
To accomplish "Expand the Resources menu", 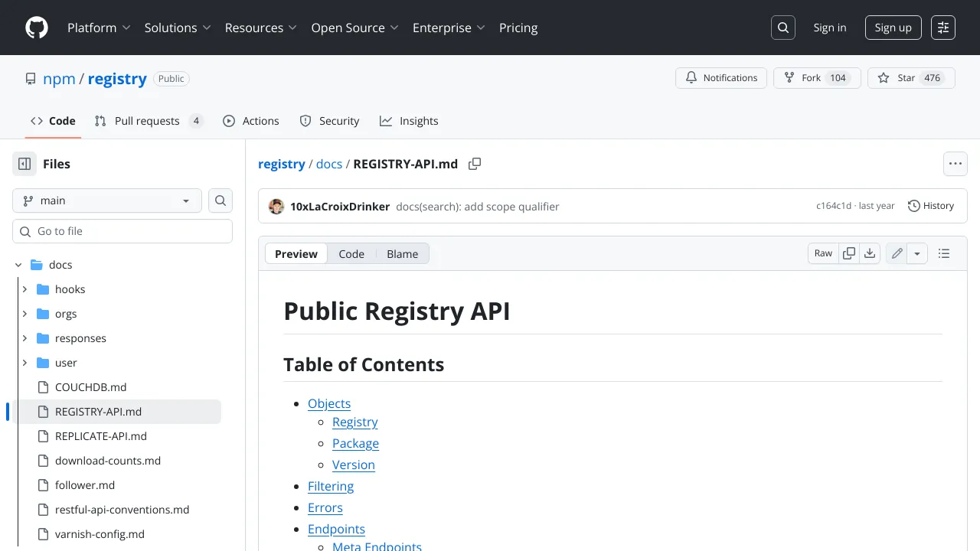I will (260, 28).
